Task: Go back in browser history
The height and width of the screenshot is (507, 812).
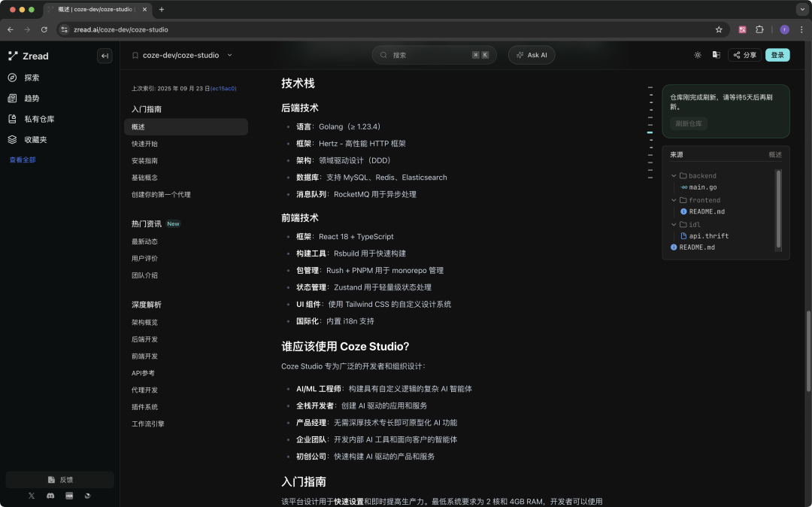Action: point(11,29)
